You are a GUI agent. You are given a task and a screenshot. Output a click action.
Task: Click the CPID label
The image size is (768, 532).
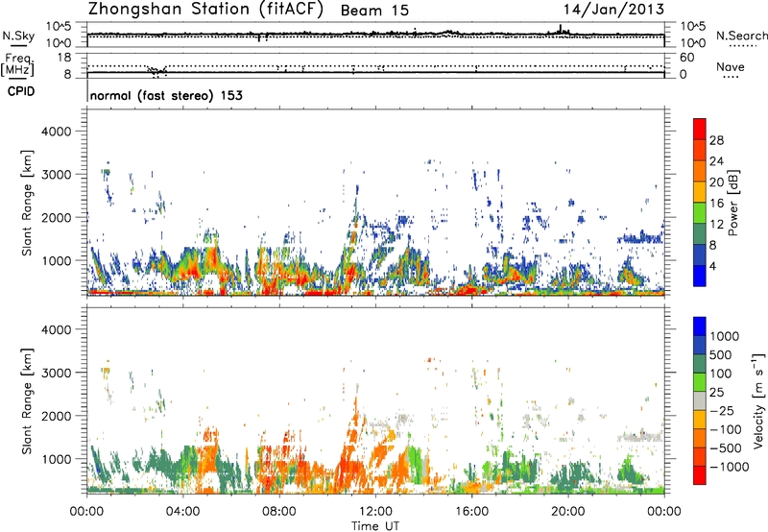[x=21, y=91]
